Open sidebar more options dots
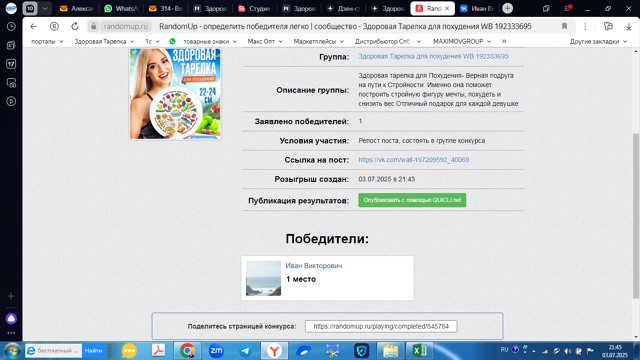The image size is (640, 360). point(11,333)
